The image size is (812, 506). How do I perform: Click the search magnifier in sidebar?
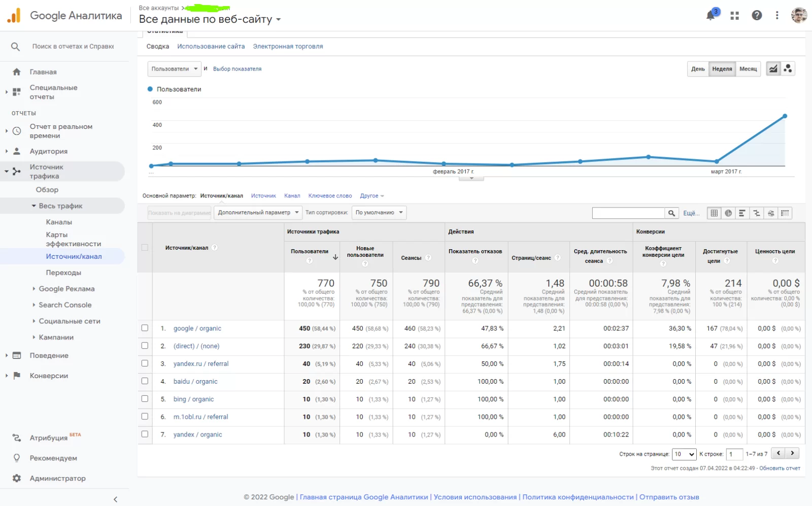(x=16, y=47)
